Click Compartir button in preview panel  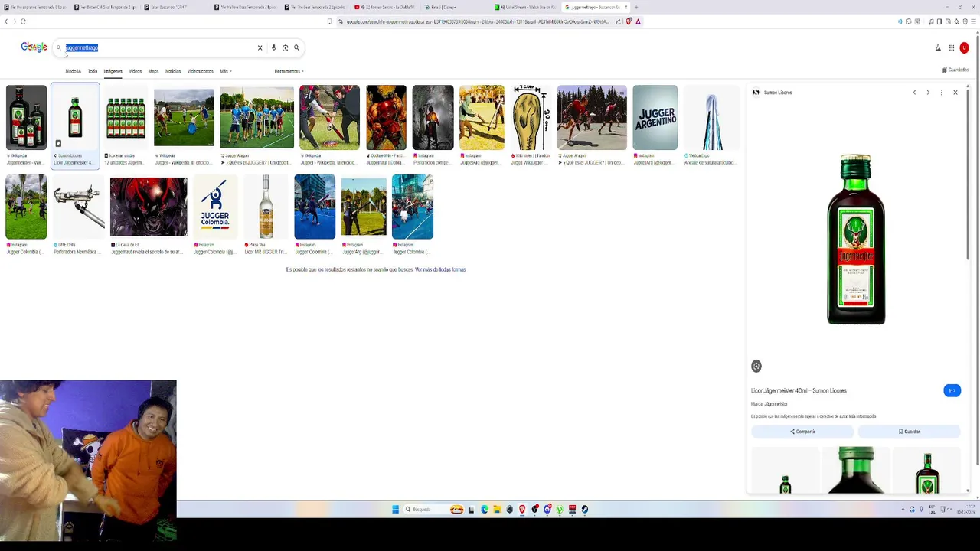[802, 432]
